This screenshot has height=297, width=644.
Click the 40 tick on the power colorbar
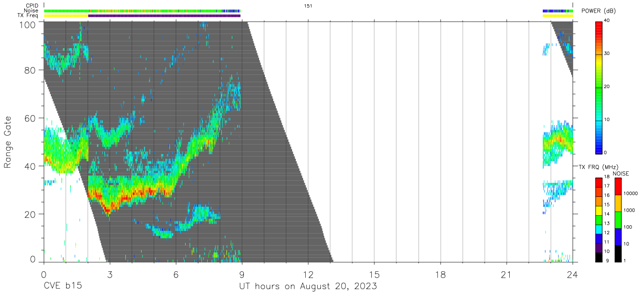[607, 20]
